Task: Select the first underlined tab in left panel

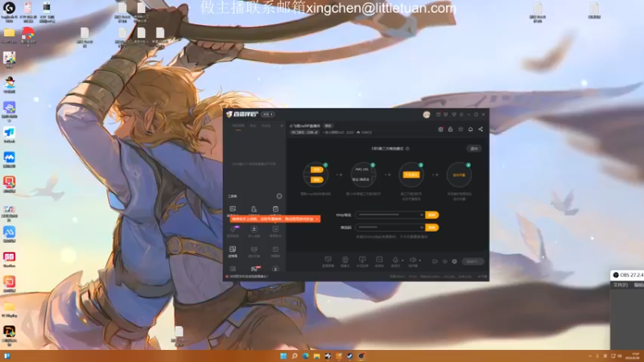Action: tap(238, 126)
